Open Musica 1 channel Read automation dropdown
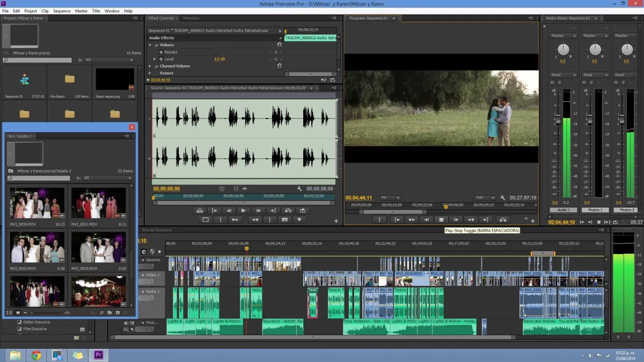644x362 pixels. 595,75
